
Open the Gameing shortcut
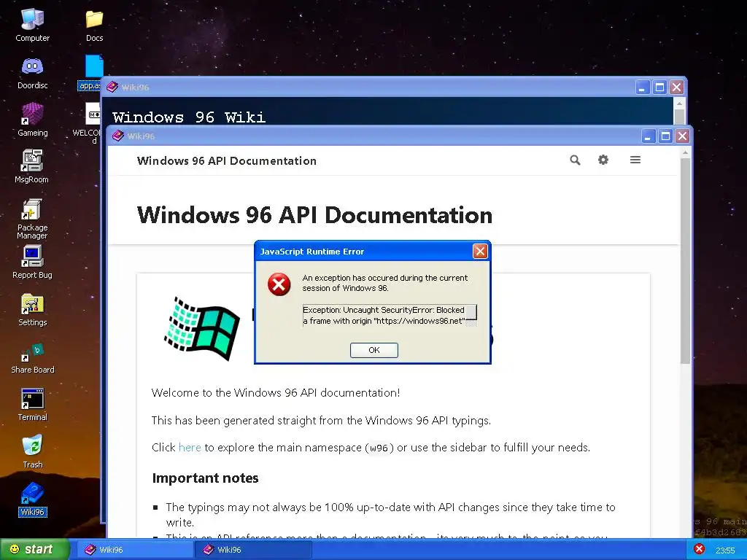(x=32, y=120)
